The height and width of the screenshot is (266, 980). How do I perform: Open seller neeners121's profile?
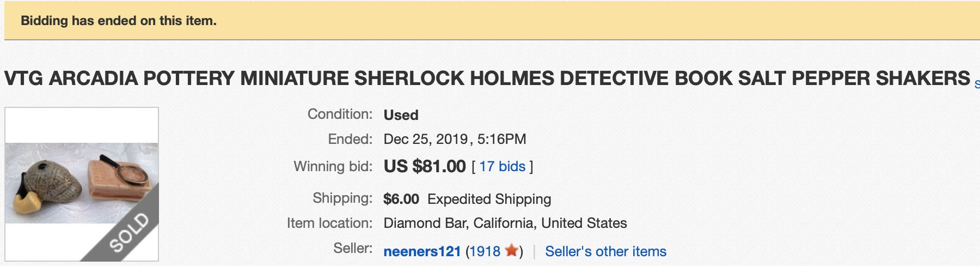tap(422, 251)
